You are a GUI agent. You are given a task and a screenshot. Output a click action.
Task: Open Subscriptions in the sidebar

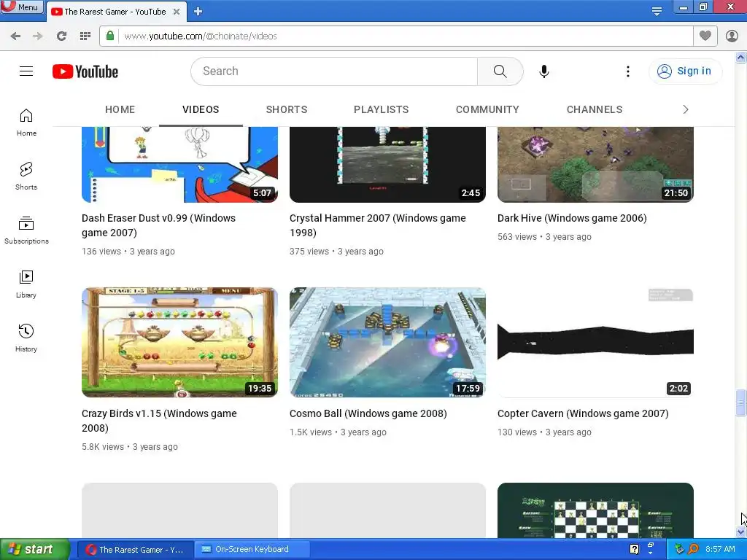coord(26,230)
